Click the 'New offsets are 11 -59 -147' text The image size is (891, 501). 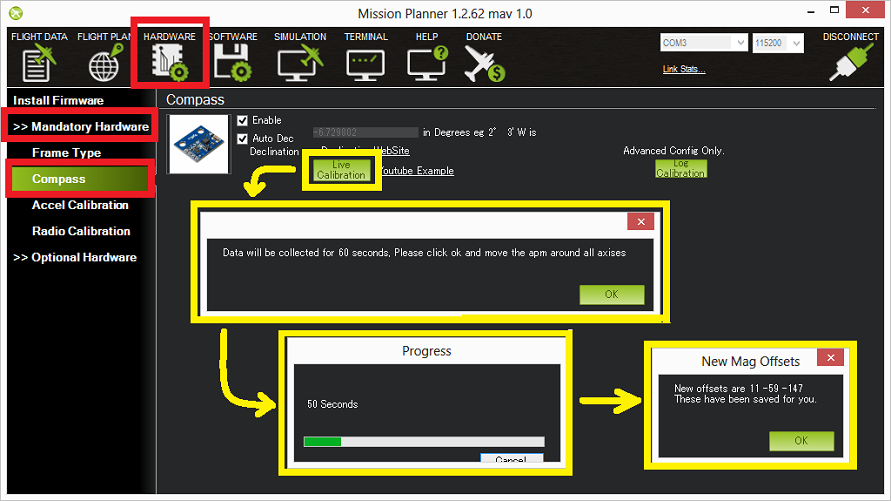click(739, 389)
